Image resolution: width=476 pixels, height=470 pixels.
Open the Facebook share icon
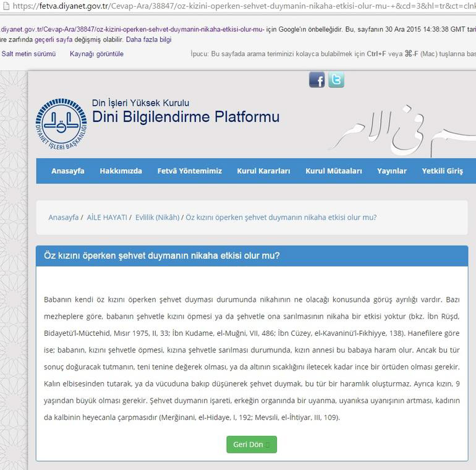317,80
